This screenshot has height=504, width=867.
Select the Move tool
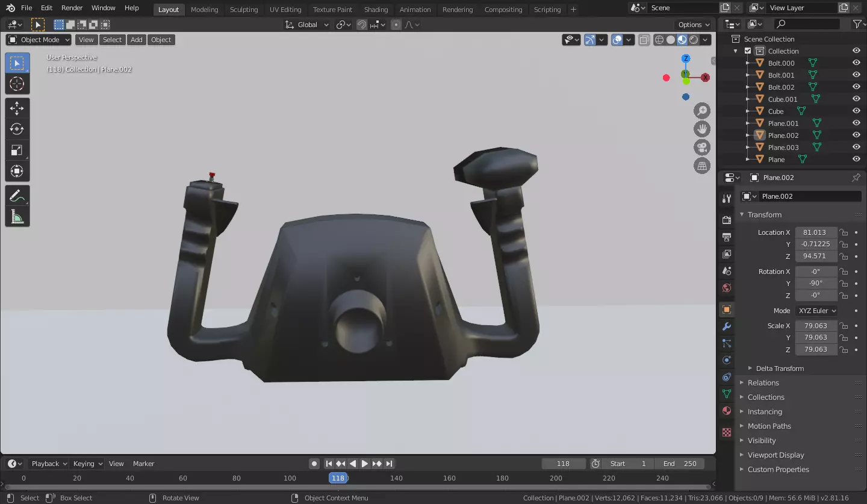[17, 108]
